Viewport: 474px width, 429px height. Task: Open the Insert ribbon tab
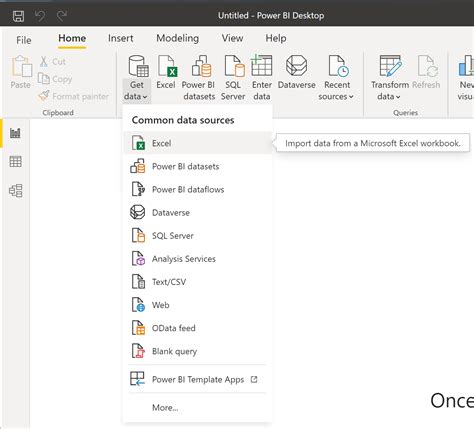121,38
